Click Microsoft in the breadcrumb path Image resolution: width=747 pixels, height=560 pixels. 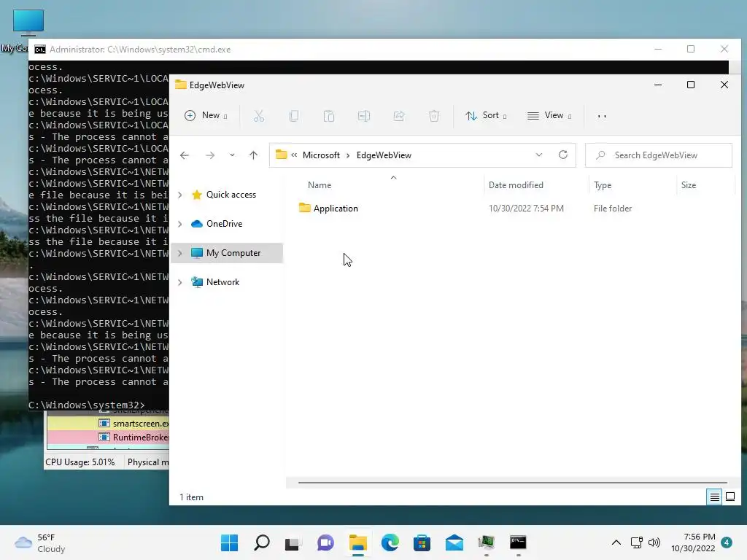[x=321, y=155]
